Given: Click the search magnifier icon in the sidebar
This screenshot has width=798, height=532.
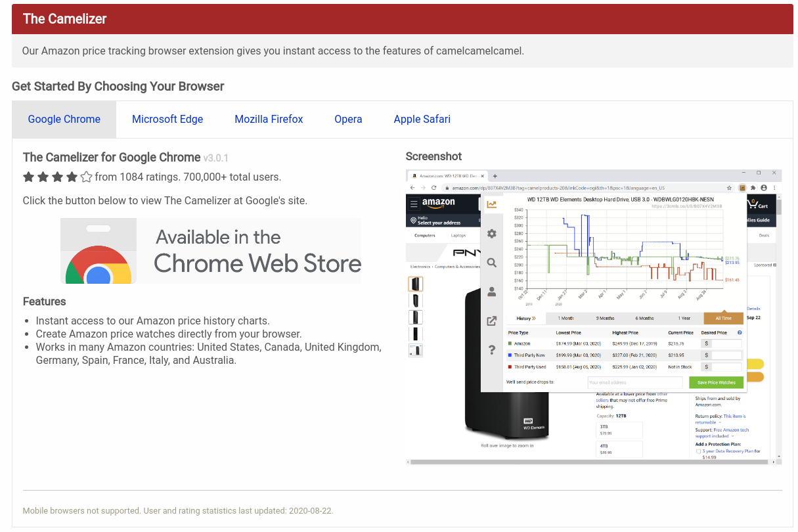Looking at the screenshot, I should click(492, 263).
